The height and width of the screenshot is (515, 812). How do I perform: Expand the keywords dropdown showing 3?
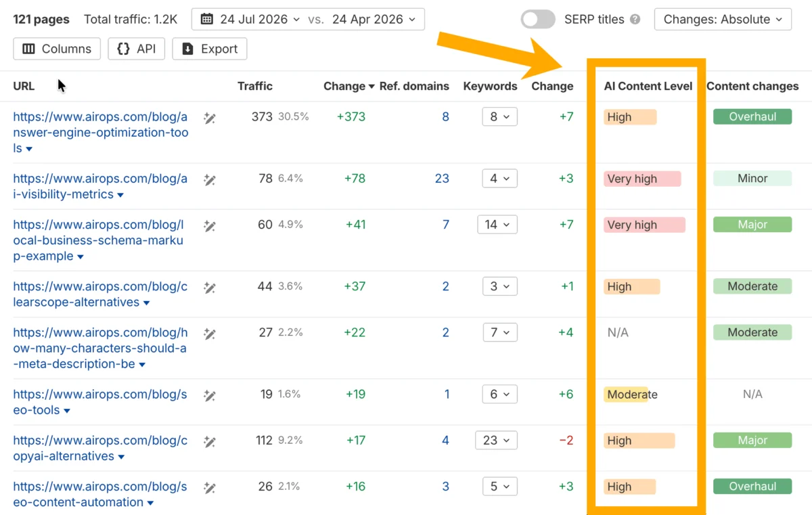point(500,286)
